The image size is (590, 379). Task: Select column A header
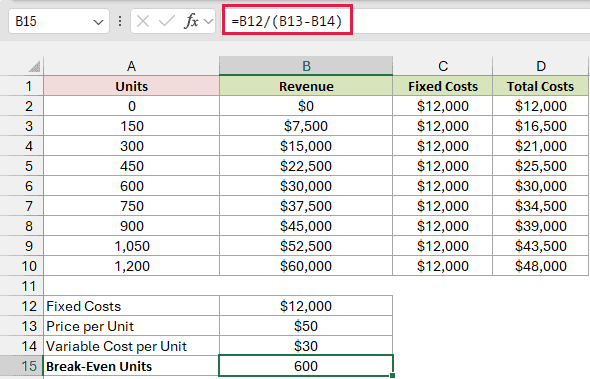click(x=131, y=66)
